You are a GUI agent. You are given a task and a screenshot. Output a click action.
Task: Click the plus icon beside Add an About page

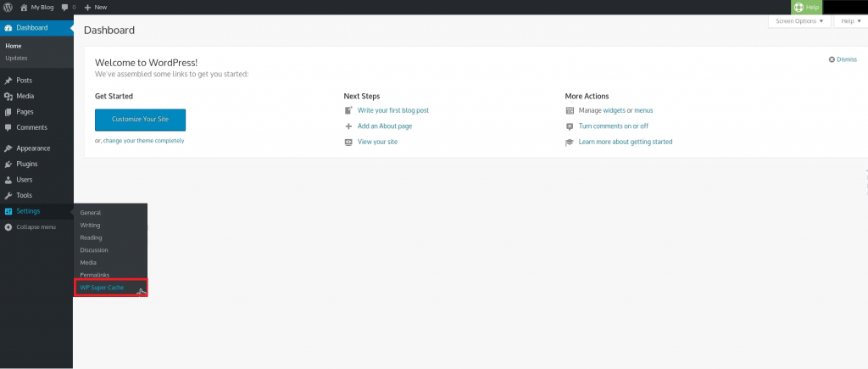coord(348,126)
